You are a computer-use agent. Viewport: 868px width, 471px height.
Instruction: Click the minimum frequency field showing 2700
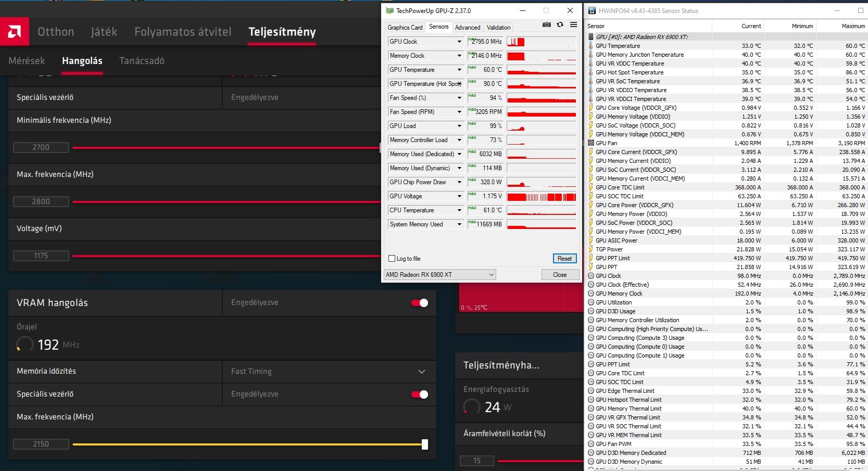41,148
